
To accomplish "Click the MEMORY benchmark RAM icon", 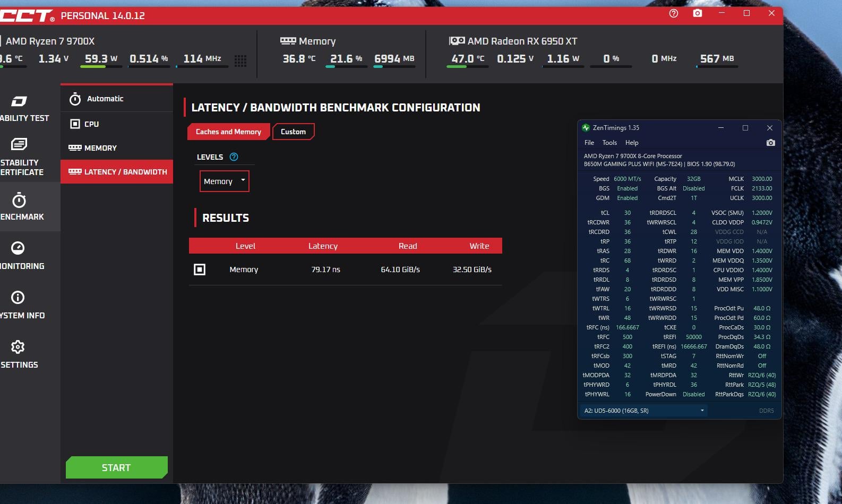I will 75,147.
